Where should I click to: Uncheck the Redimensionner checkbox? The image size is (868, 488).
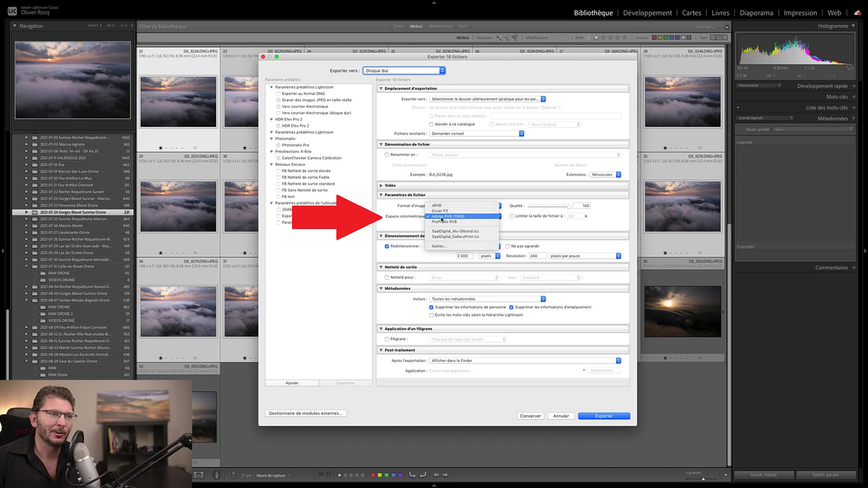(x=387, y=246)
